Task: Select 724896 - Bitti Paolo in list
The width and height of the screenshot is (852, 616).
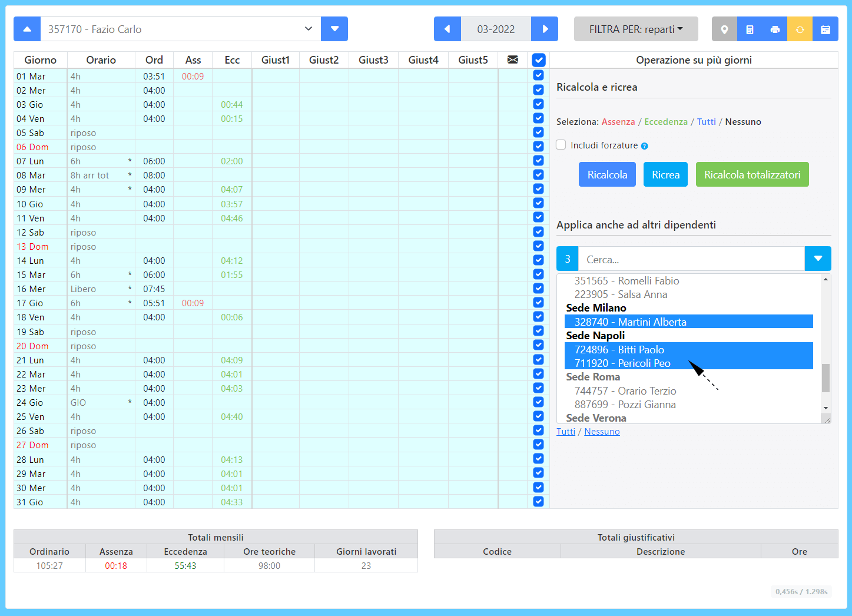Action: coord(688,349)
